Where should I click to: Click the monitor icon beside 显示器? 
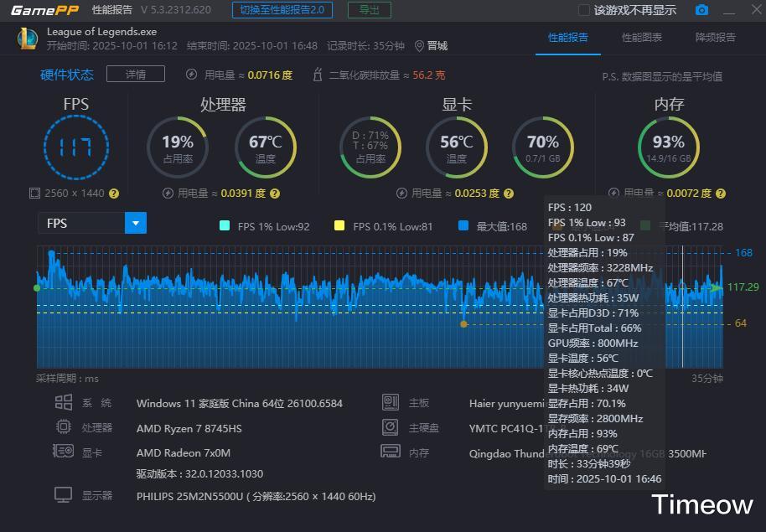point(64,495)
